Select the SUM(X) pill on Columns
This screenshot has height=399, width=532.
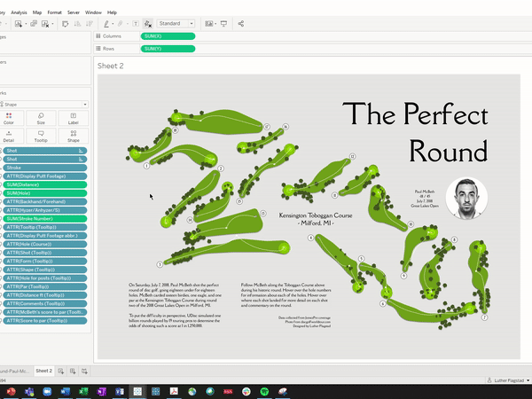tap(168, 35)
